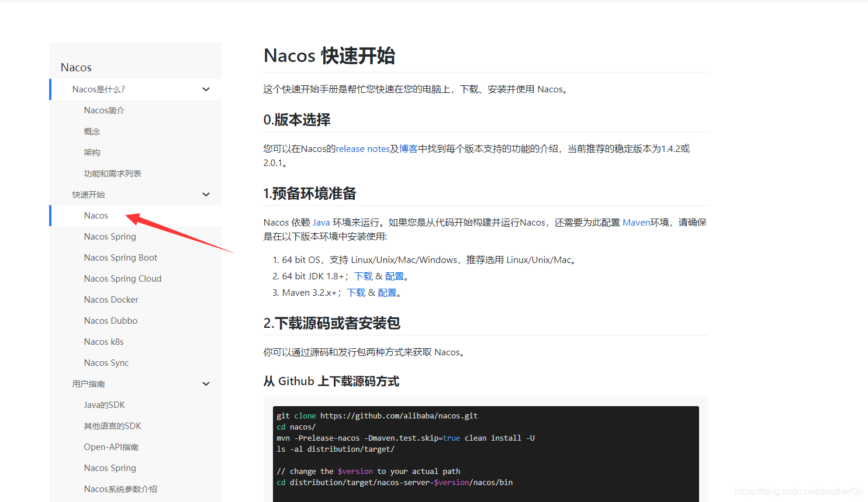Open Nacos Spring Boot page
This screenshot has width=868, height=502.
point(120,258)
